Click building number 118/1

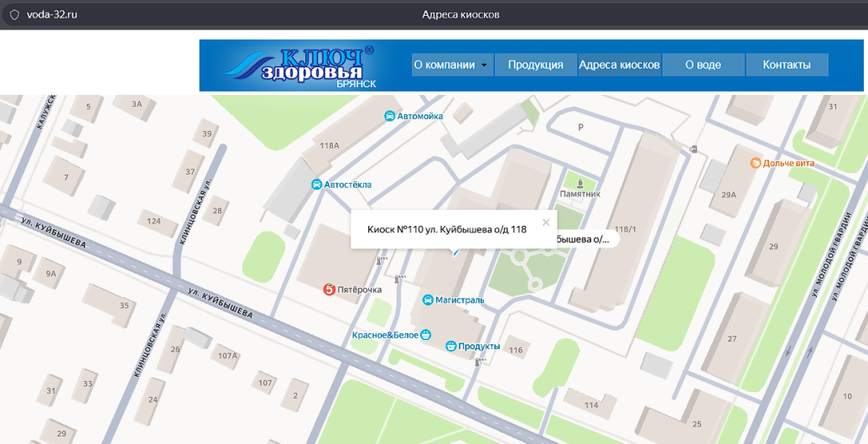pyautogui.click(x=626, y=229)
